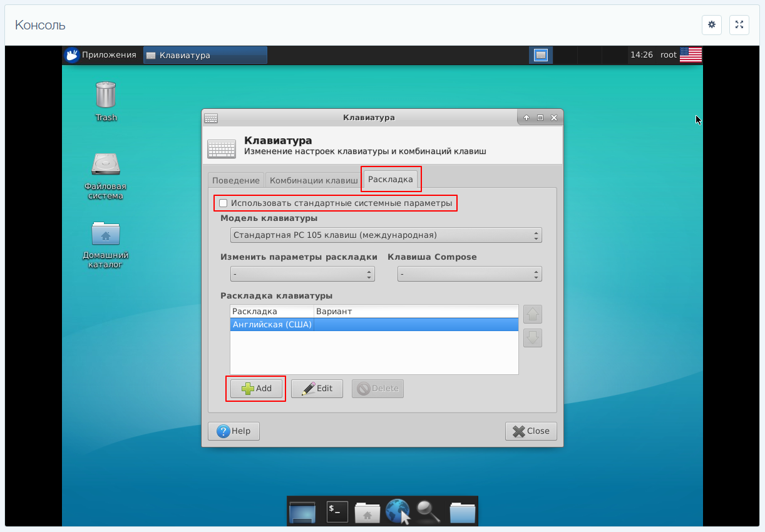765x532 pixels.
Task: Open the Приложения menu
Action: (100, 55)
